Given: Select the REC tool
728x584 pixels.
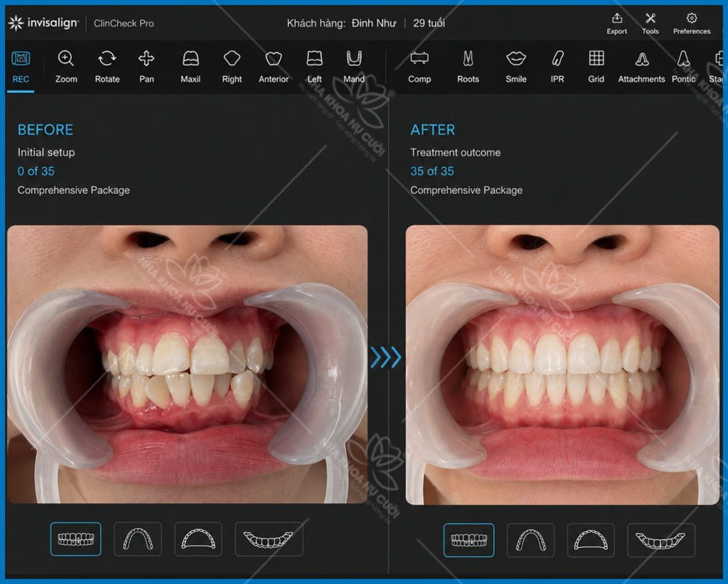Looking at the screenshot, I should pos(21,67).
